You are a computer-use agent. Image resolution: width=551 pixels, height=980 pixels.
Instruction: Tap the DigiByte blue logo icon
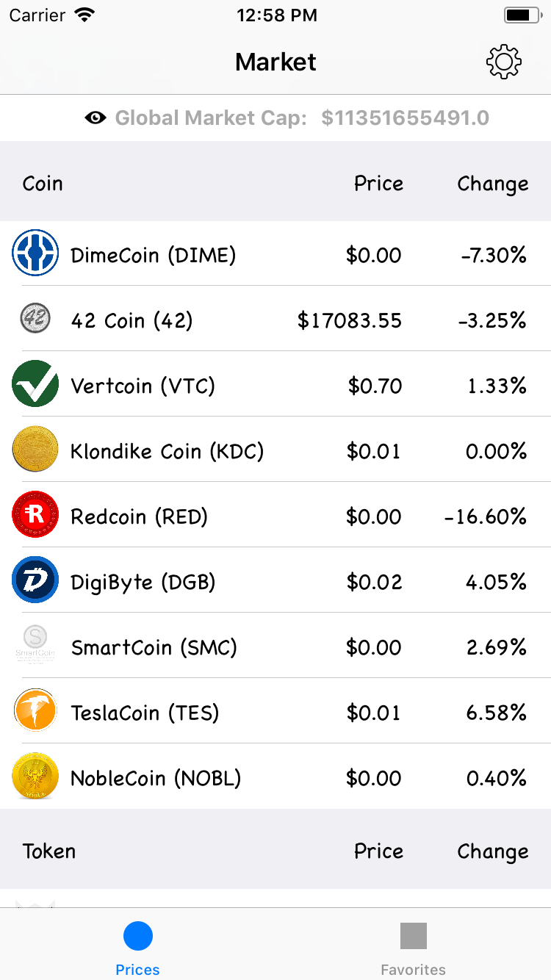(35, 580)
